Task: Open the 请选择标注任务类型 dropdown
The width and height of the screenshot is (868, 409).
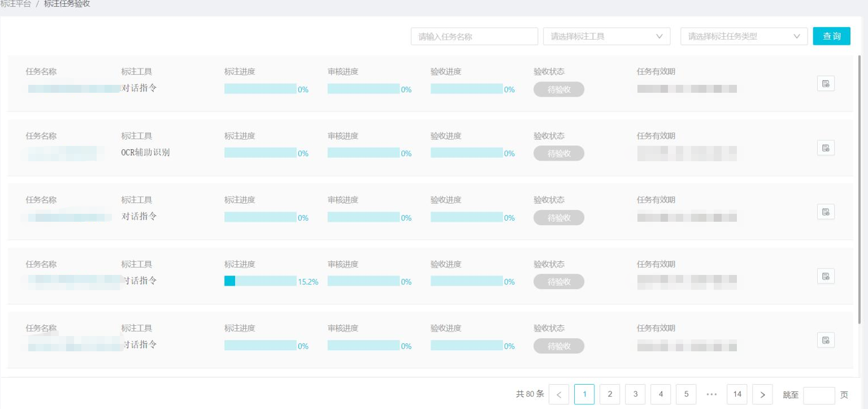Action: point(744,36)
